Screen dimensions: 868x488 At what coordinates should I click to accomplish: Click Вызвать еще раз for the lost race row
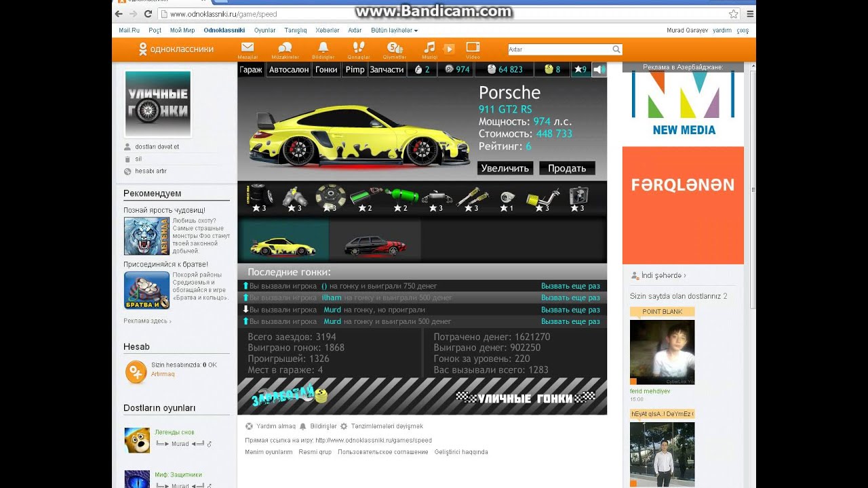(570, 310)
